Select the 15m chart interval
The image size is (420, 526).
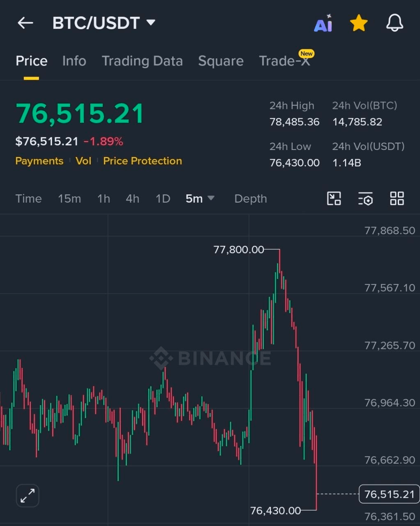(x=69, y=198)
